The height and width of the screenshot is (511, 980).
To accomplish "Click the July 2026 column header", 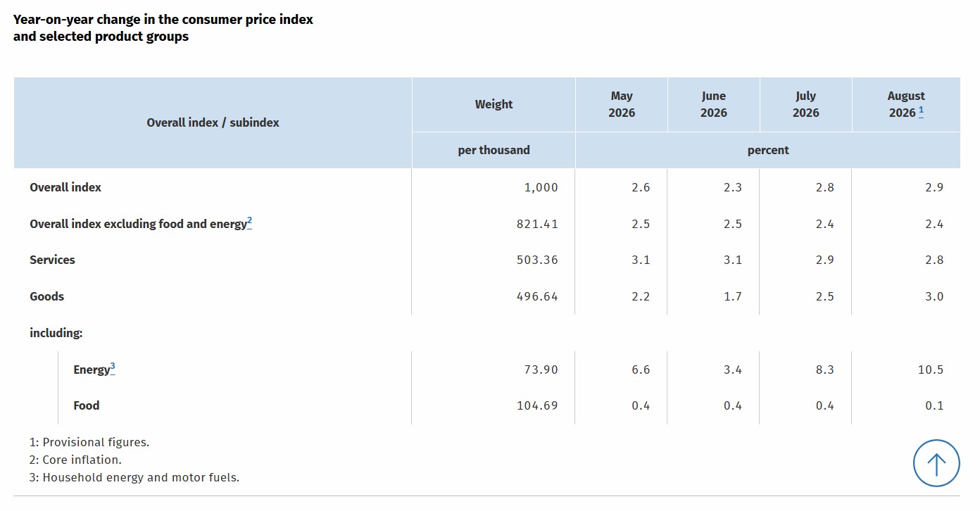I will pos(805,104).
